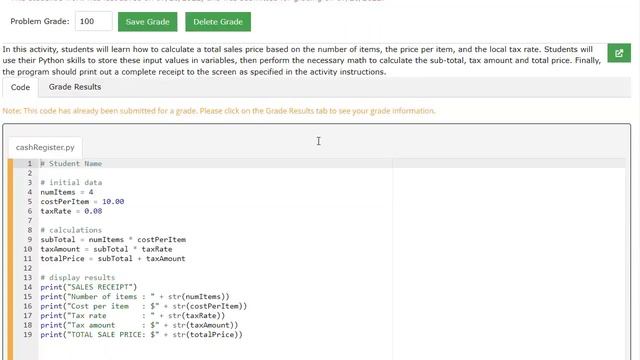Select the Code tab
The image size is (640, 360).
[x=20, y=87]
